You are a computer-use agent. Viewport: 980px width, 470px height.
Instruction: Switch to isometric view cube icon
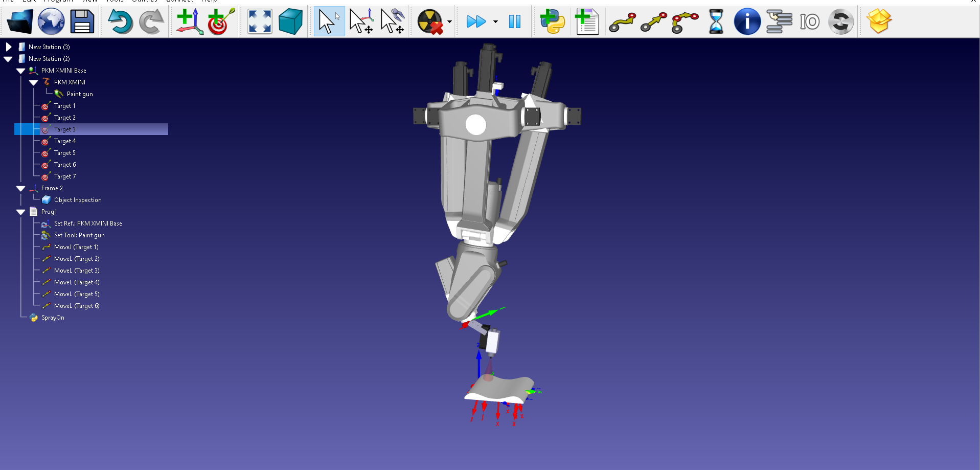click(290, 21)
